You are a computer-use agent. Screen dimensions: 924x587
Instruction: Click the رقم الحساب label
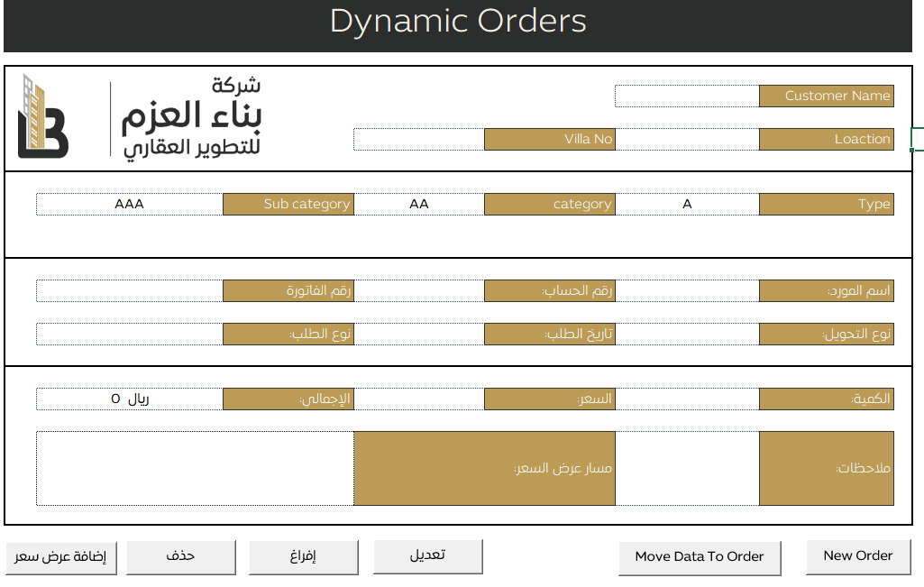click(x=550, y=291)
